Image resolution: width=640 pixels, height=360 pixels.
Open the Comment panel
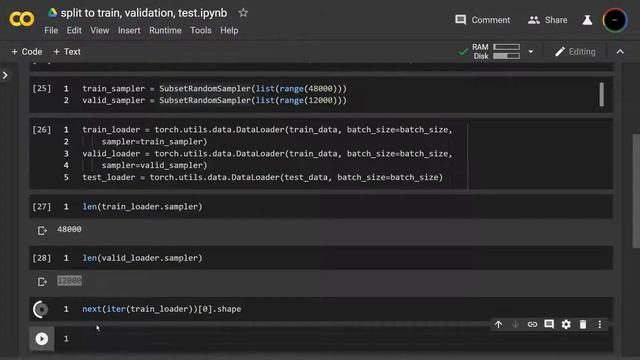482,20
